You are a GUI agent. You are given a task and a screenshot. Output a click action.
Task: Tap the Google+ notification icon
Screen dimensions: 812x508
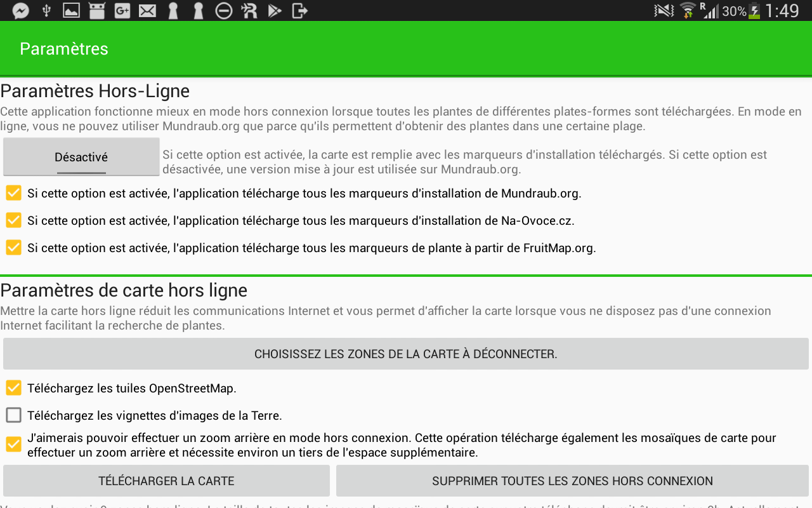point(122,11)
